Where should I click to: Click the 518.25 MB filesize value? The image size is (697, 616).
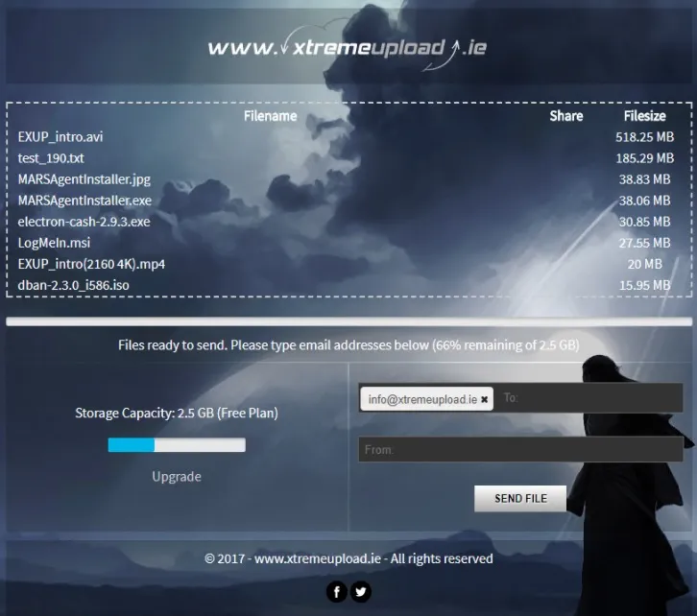point(644,137)
